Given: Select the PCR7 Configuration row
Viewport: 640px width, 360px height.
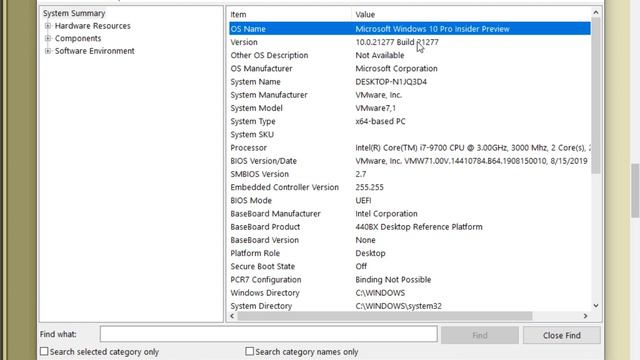Looking at the screenshot, I should 409,280.
